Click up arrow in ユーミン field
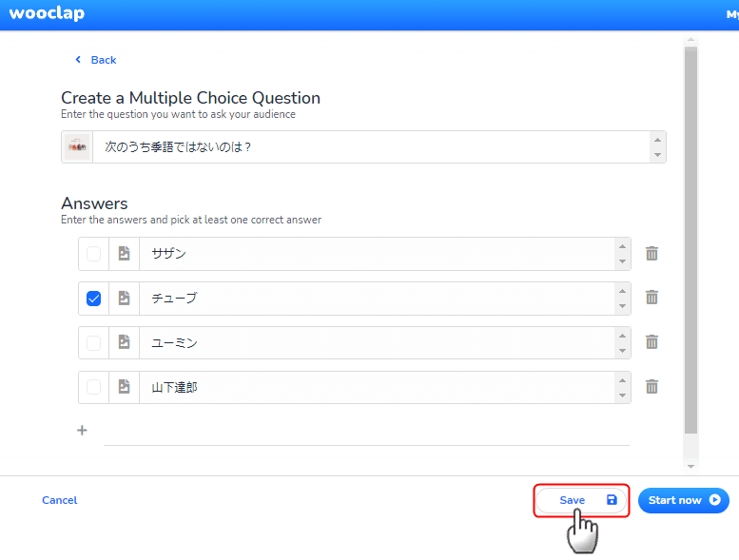Viewport: 739px width, 560px height. [623, 336]
